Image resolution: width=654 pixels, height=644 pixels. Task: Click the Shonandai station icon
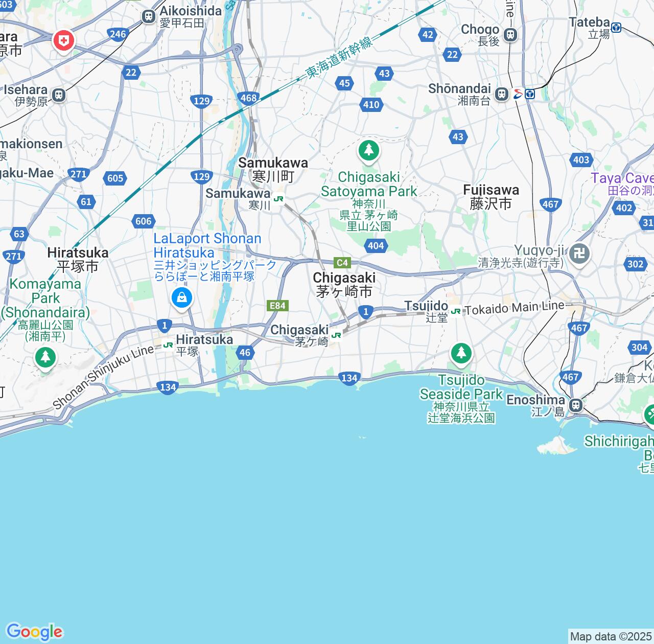pyautogui.click(x=502, y=94)
